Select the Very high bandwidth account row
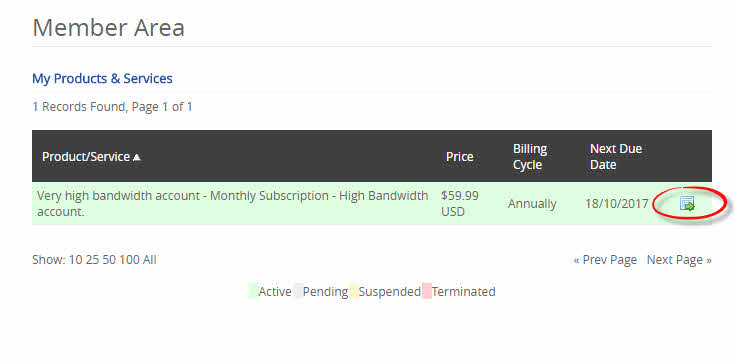734x361 pixels. [x=372, y=204]
